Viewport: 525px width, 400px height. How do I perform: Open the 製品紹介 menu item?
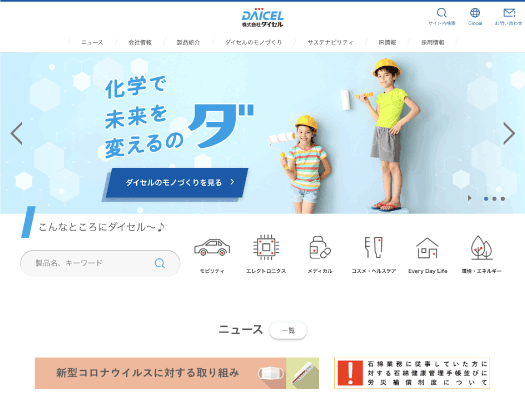coord(188,43)
